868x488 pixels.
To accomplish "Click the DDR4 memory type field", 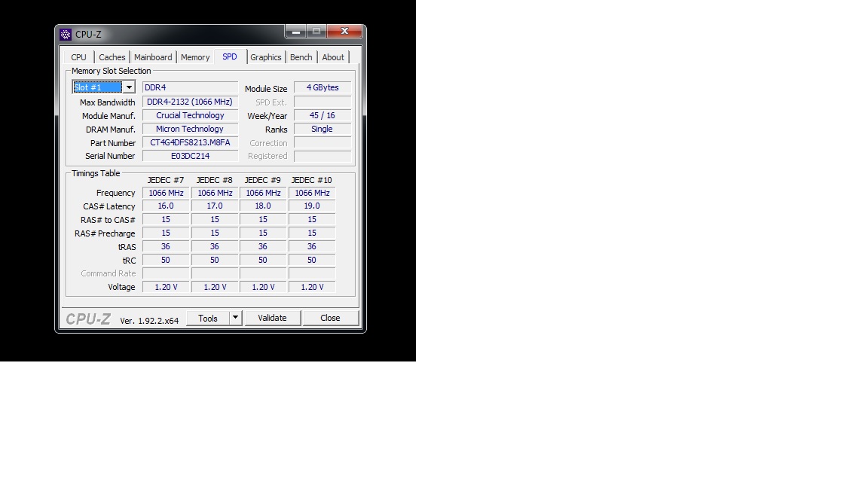I will (190, 87).
